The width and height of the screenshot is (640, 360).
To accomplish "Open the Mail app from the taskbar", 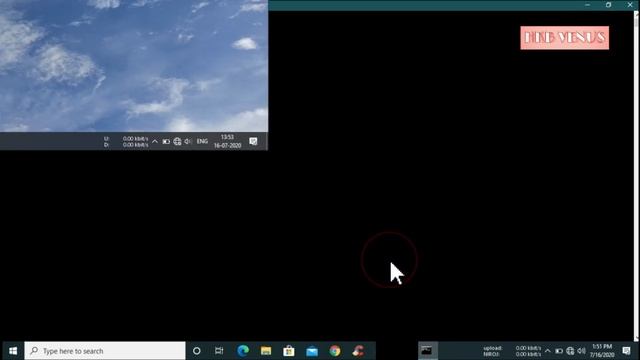I will 312,351.
